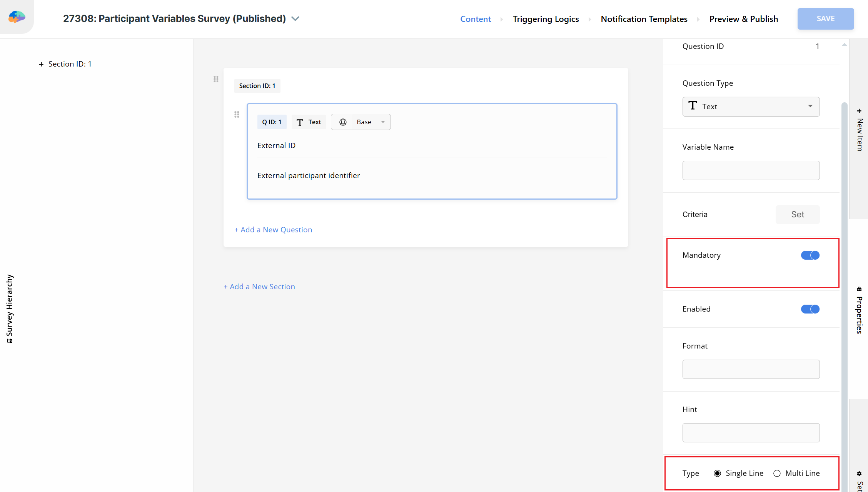Turn off the Enabled toggle

(x=810, y=309)
